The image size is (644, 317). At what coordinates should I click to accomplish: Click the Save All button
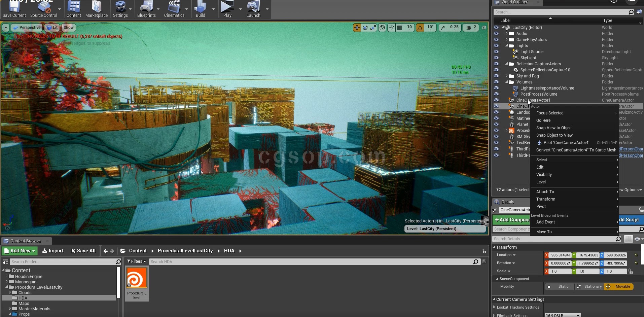pos(83,251)
